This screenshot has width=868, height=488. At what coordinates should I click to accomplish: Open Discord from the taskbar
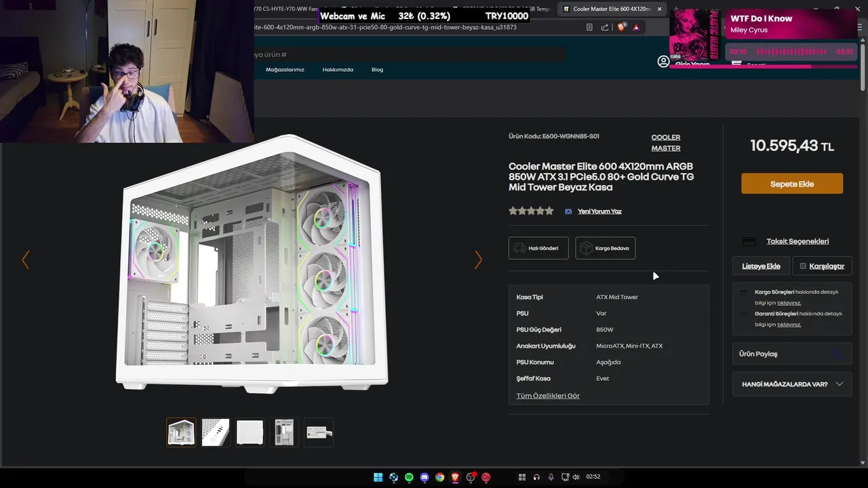pyautogui.click(x=425, y=477)
